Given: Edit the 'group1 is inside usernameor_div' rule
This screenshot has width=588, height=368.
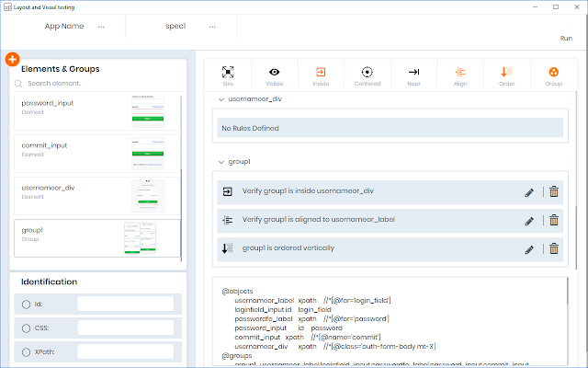Looking at the screenshot, I should (529, 192).
